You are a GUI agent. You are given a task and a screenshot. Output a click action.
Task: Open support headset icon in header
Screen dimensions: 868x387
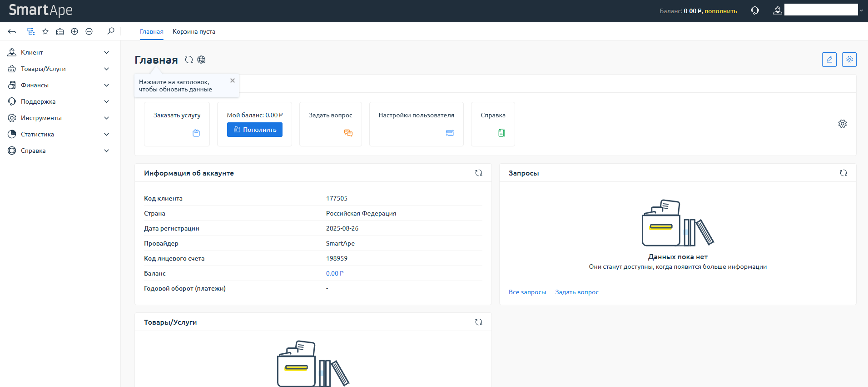point(755,10)
